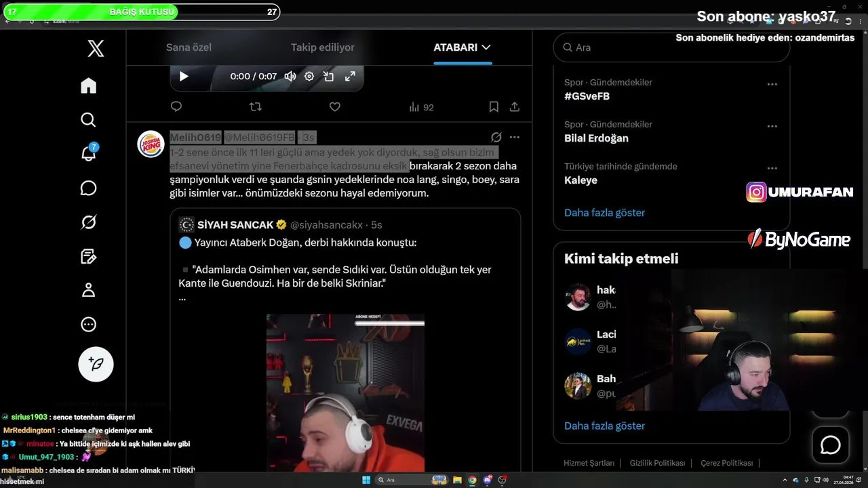Open Profile person icon in sidebar
Viewport: 868px width, 488px height.
pyautogui.click(x=89, y=290)
